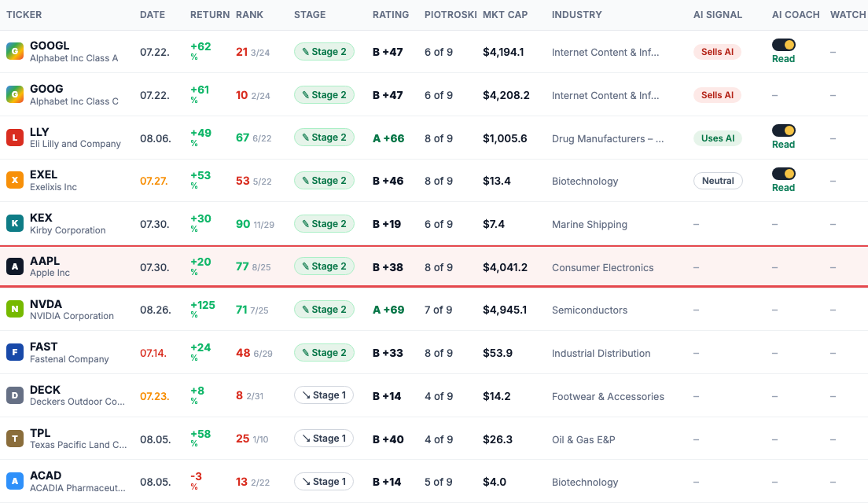Click the TPL brown logo icon

pos(15,439)
